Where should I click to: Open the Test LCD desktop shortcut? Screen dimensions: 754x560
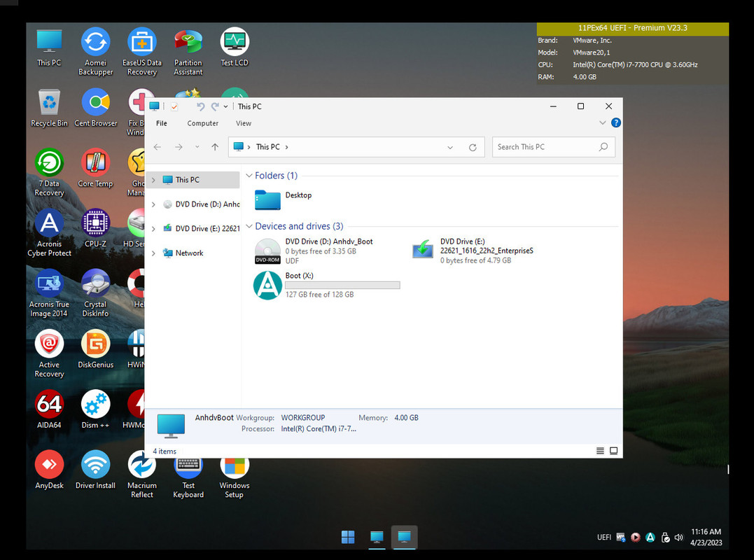pos(235,47)
